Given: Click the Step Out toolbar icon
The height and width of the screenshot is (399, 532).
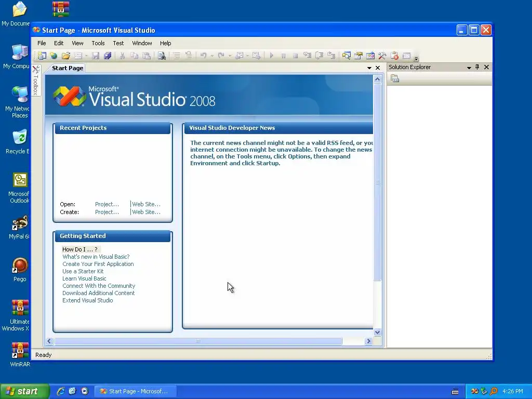Looking at the screenshot, I should tap(331, 55).
